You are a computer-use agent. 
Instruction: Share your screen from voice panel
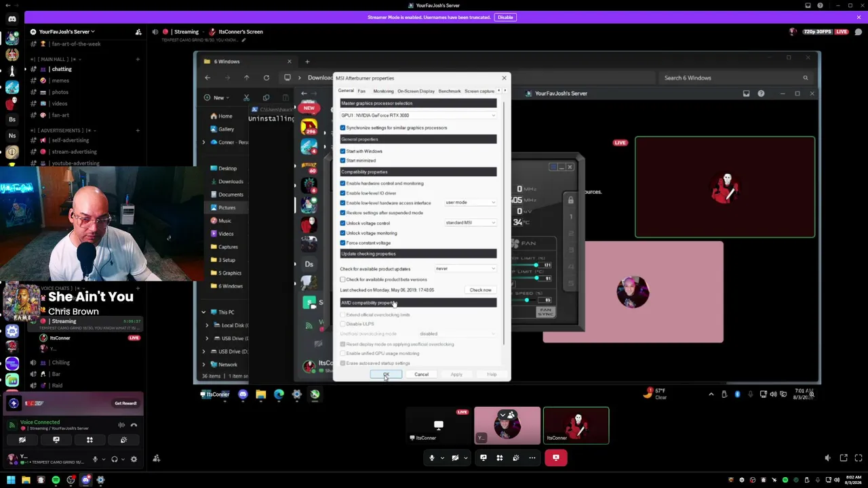point(56,440)
